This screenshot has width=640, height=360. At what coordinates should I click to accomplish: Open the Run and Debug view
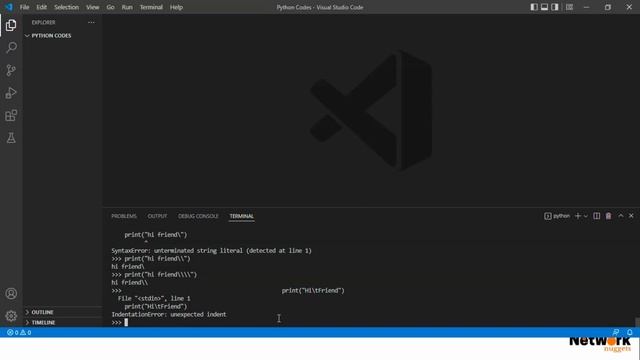pos(11,93)
